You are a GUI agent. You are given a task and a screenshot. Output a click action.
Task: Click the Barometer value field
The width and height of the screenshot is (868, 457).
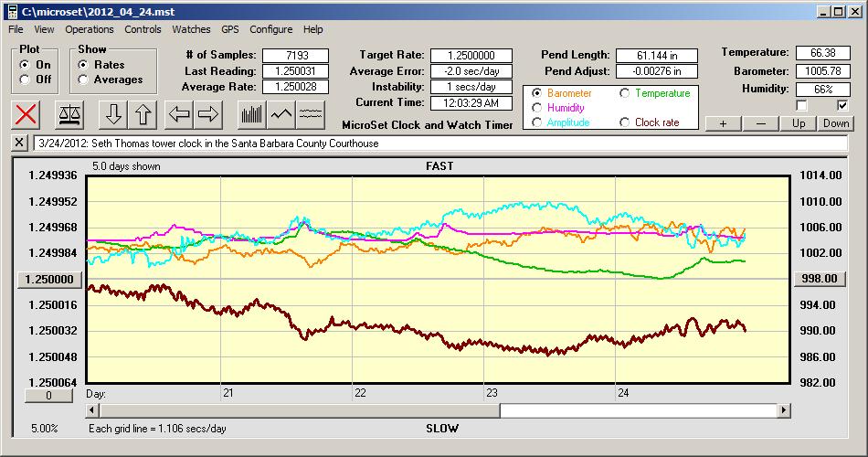[822, 71]
